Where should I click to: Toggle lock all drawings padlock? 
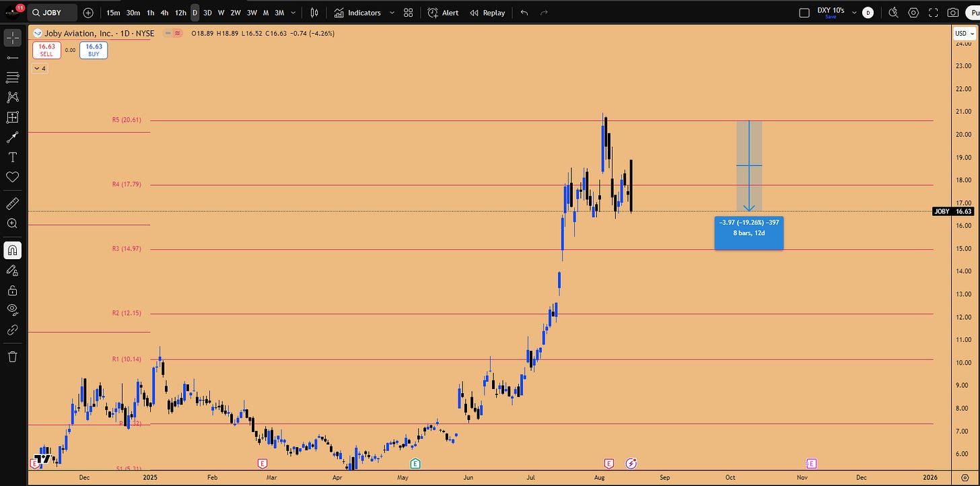point(12,290)
